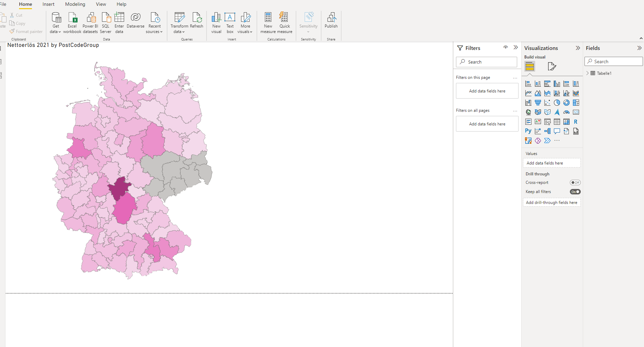Choose the Map globe visual
The width and height of the screenshot is (644, 347).
click(x=528, y=112)
